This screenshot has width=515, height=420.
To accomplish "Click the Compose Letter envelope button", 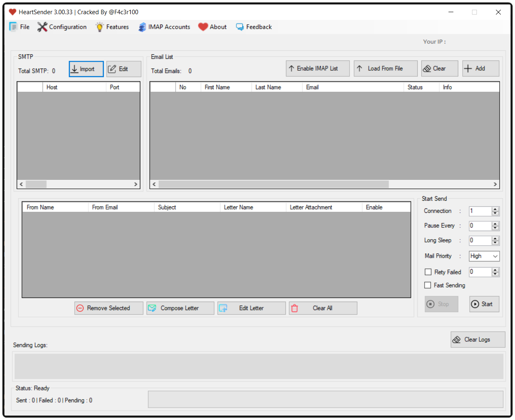I will tap(180, 308).
